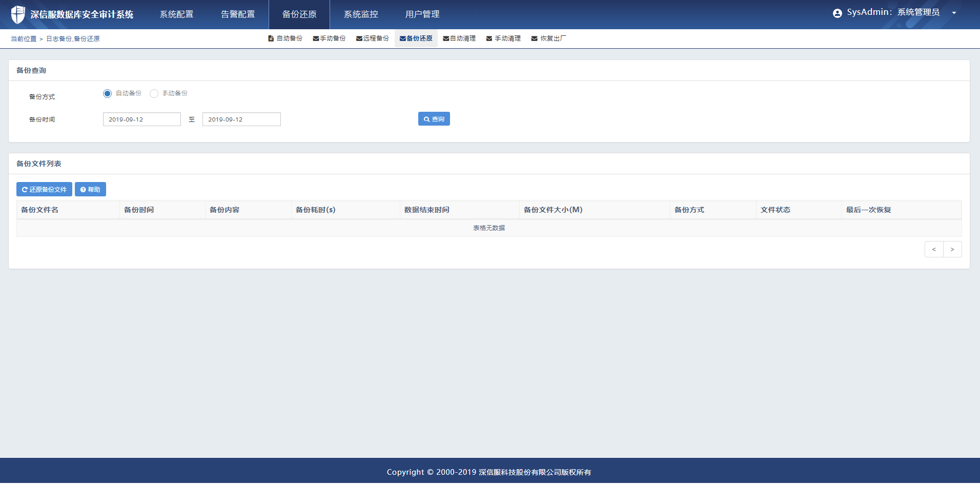Open the 自动备份 submenu item
This screenshot has height=484, width=980.
285,38
